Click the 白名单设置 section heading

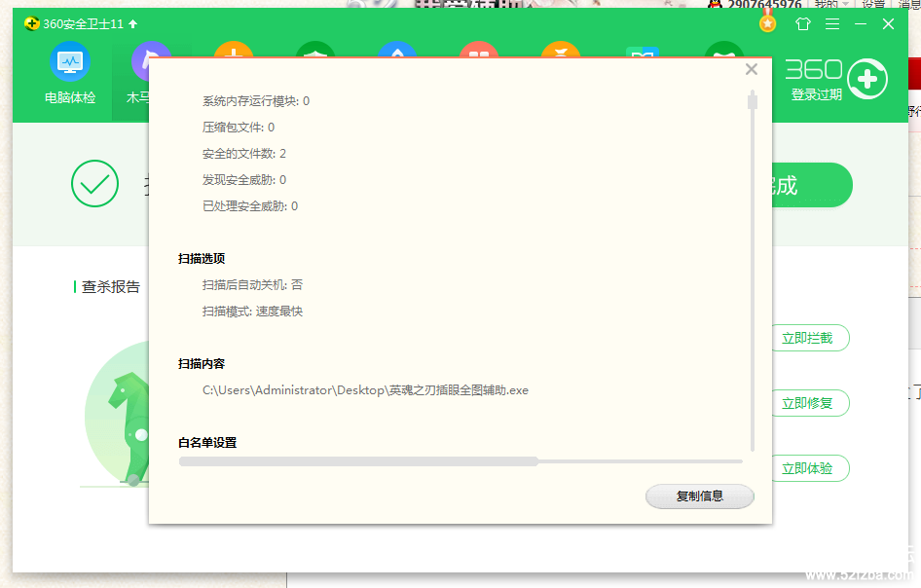coord(207,443)
